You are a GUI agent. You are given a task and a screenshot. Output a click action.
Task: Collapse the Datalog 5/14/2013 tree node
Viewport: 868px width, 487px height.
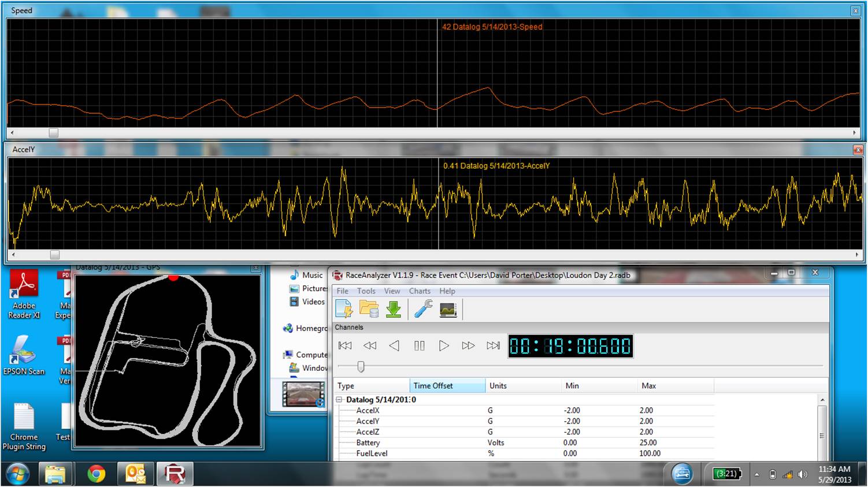(x=339, y=400)
